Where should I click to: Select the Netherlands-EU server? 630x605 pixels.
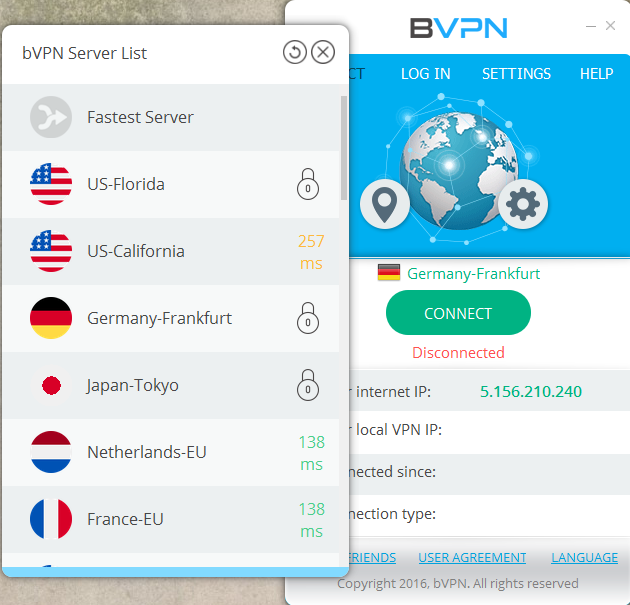pos(147,452)
